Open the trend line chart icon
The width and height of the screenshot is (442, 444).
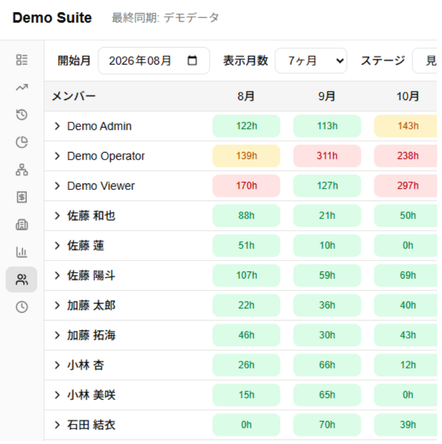pyautogui.click(x=22, y=87)
